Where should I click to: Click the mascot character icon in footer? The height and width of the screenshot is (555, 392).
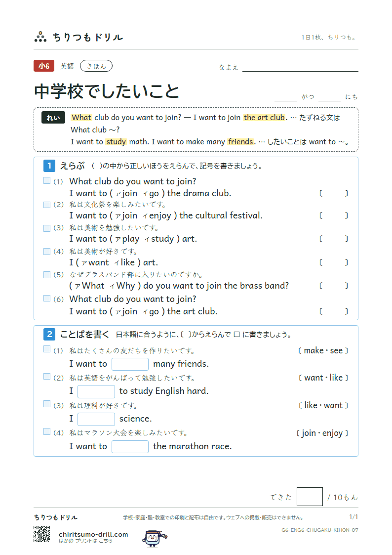click(x=155, y=538)
